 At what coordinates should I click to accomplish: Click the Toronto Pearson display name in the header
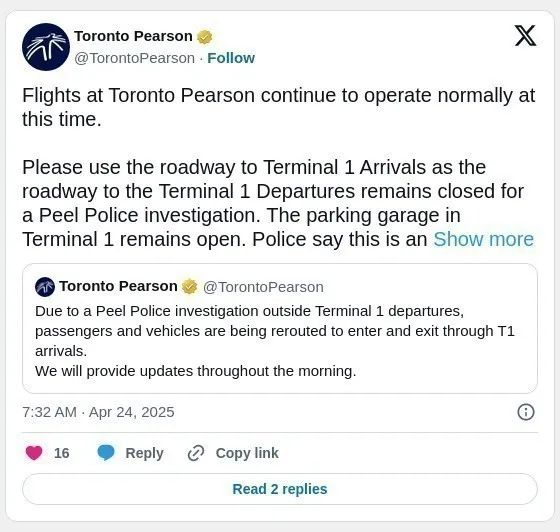pos(133,36)
